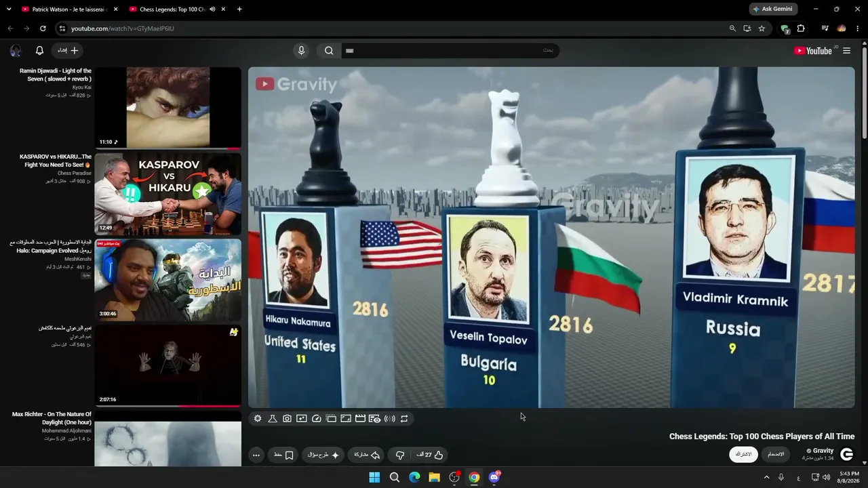868x488 pixels.
Task: Open the gear settings icon below the video
Action: click(x=258, y=419)
